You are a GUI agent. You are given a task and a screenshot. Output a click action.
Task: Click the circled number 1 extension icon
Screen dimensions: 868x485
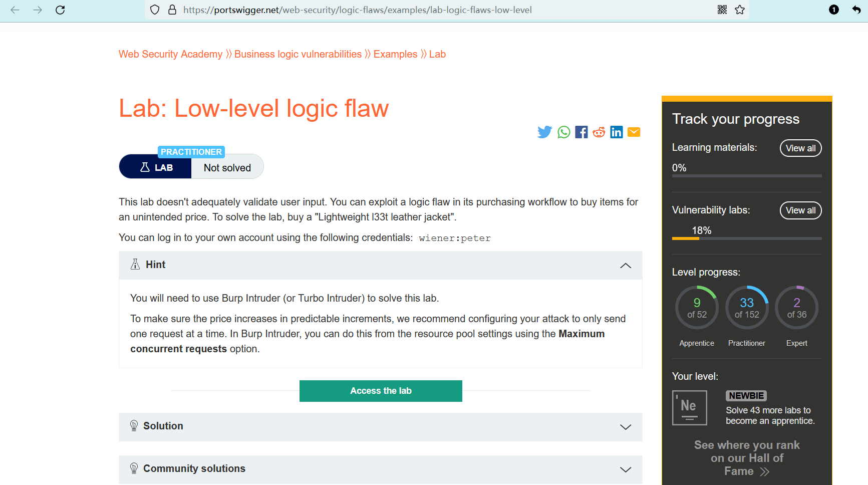coord(834,10)
